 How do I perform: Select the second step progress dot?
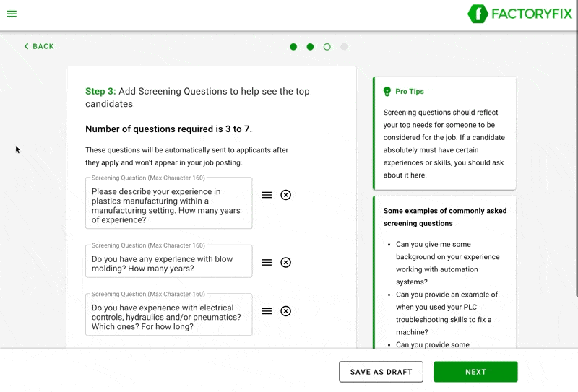click(x=311, y=47)
